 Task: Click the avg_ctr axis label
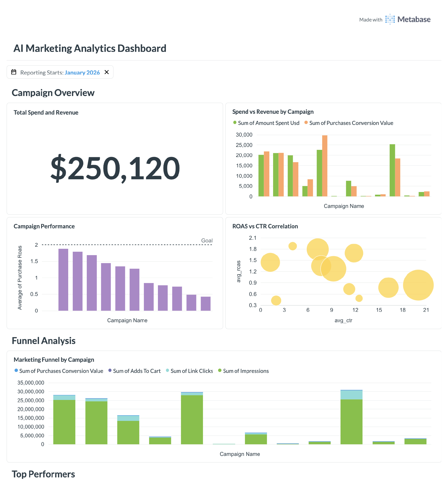tap(343, 320)
